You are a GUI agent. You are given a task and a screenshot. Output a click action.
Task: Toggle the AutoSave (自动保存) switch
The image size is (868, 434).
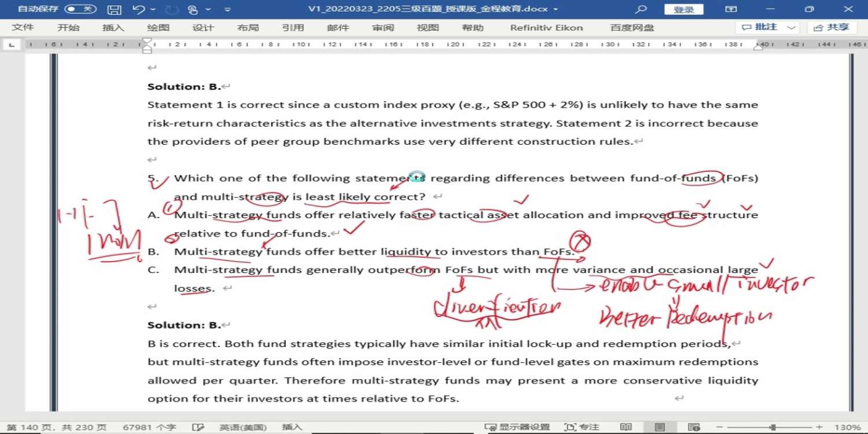click(x=80, y=9)
